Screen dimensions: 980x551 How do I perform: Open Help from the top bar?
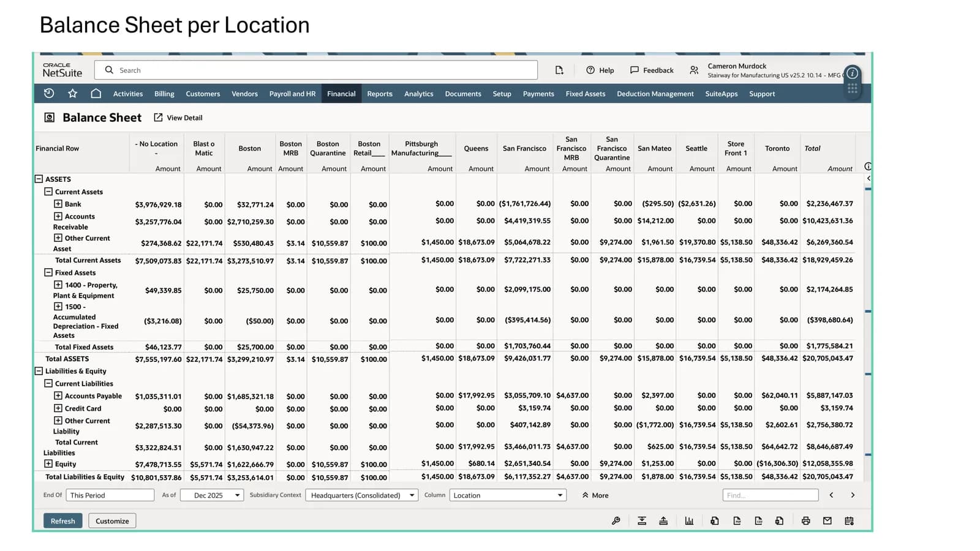point(600,70)
